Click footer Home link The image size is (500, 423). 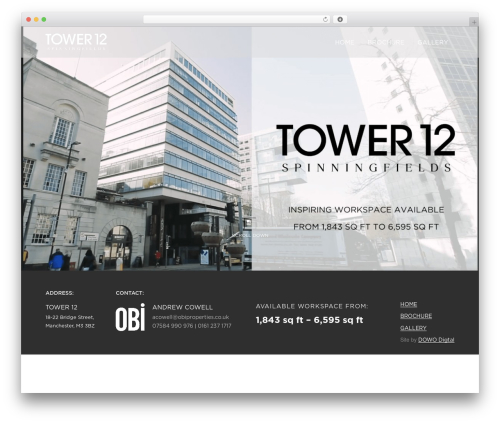click(409, 304)
